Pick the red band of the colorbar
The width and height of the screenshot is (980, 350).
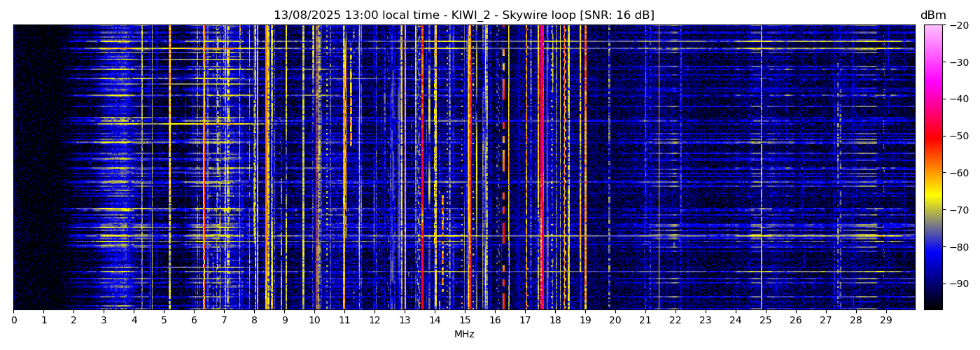pos(933,136)
